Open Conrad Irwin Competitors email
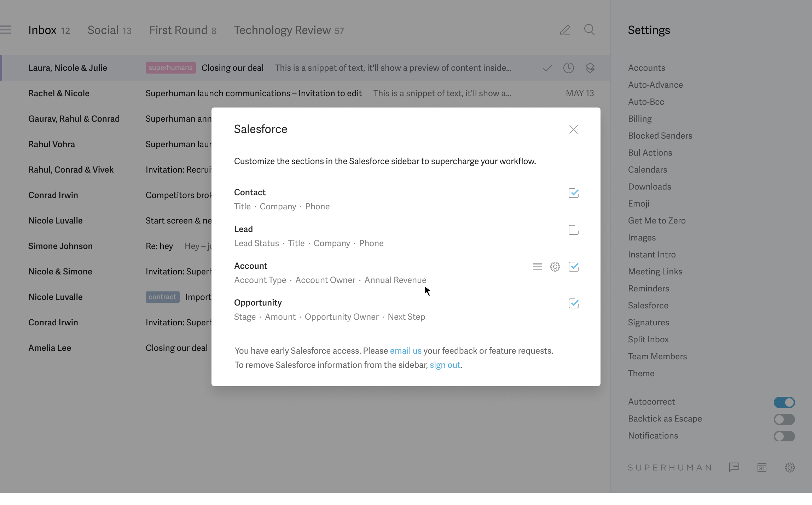Image resolution: width=812 pixels, height=505 pixels. coord(106,195)
